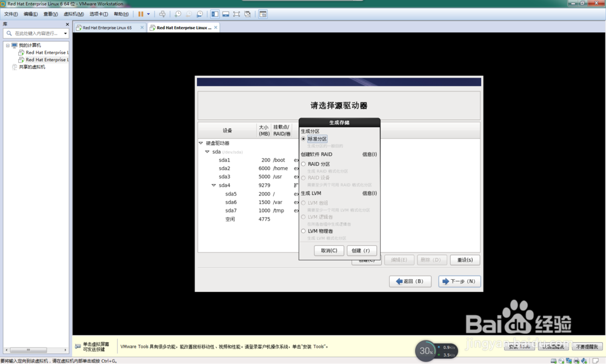Close the library panel with its X
This screenshot has height=364, width=606.
click(67, 24)
